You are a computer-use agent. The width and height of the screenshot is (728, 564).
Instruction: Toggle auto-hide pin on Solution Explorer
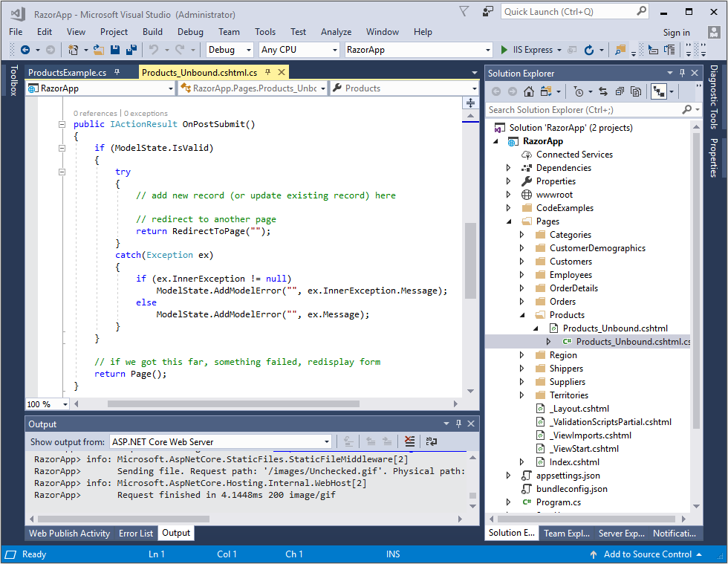(x=682, y=73)
